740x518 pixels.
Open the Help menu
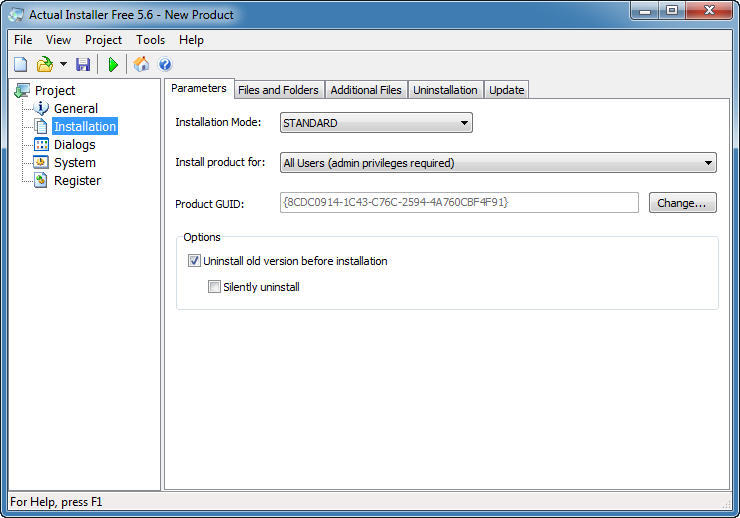click(x=191, y=40)
